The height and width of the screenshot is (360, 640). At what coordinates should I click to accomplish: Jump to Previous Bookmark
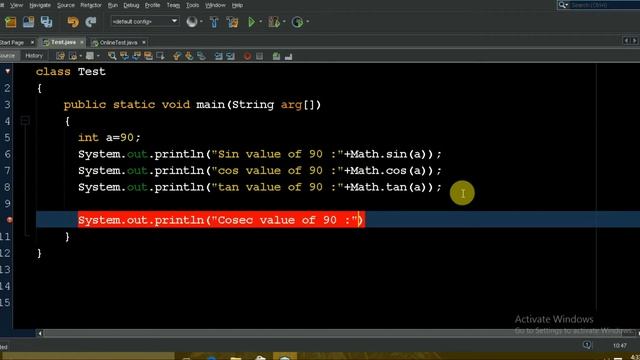[x=176, y=56]
